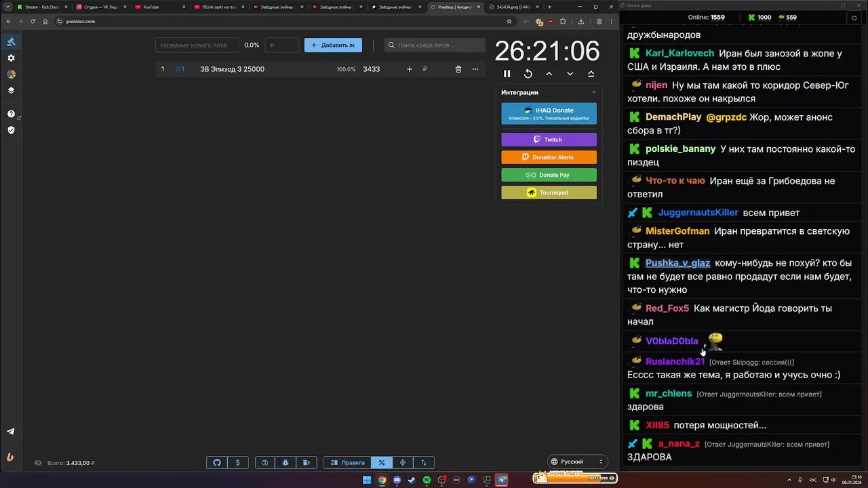Screen dimensions: 868x488
Task: Switch to the Stream - Kick Dashboard tab
Action: (x=42, y=7)
